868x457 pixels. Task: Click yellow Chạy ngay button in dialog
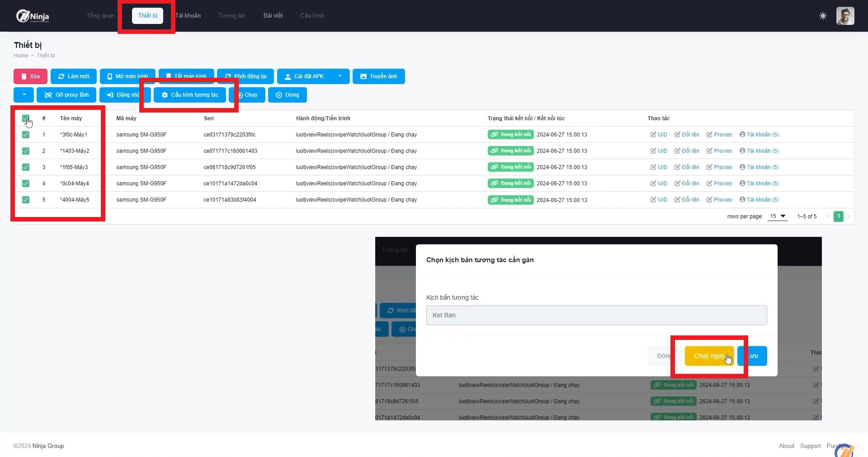(x=709, y=356)
